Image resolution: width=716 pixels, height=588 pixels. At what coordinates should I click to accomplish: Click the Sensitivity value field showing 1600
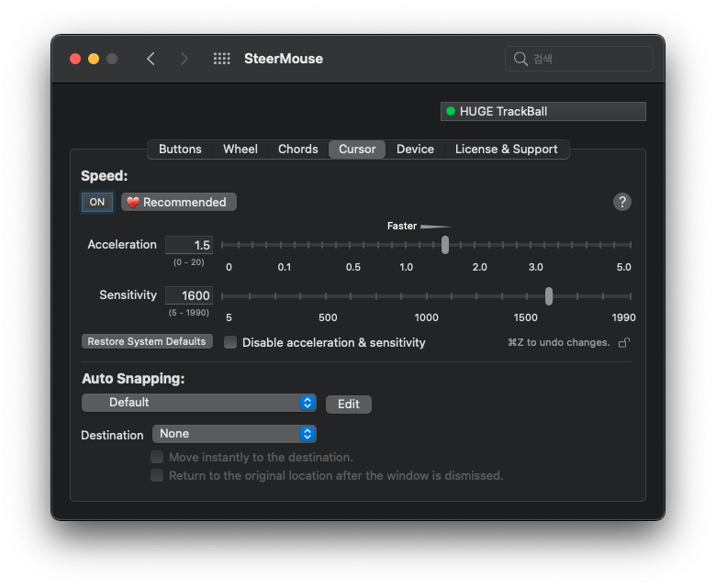point(189,295)
